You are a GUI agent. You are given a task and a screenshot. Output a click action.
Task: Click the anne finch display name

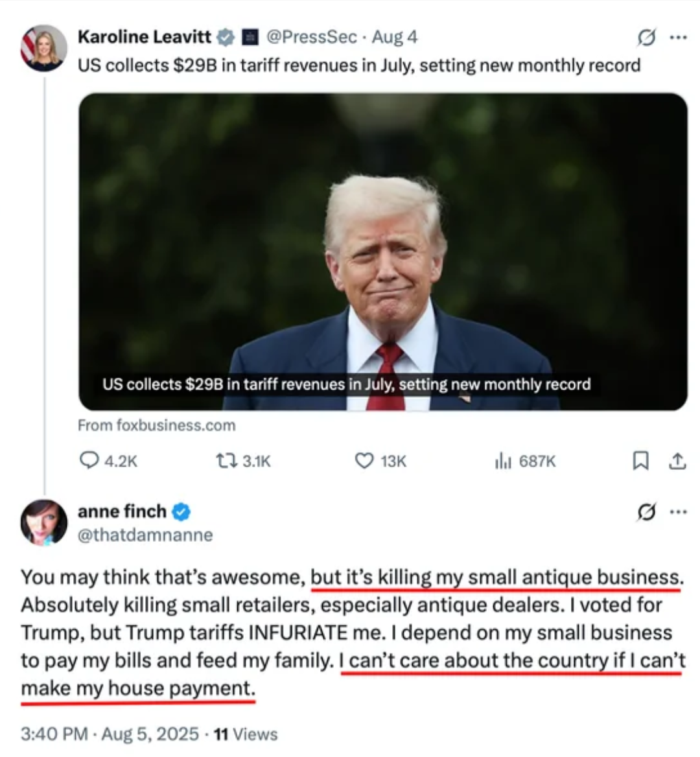[122, 511]
